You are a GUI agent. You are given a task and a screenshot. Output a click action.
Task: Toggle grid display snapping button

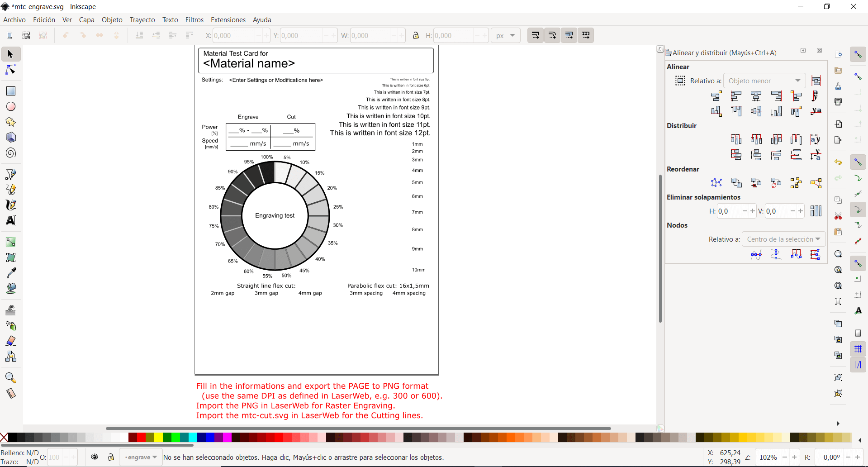point(858,349)
